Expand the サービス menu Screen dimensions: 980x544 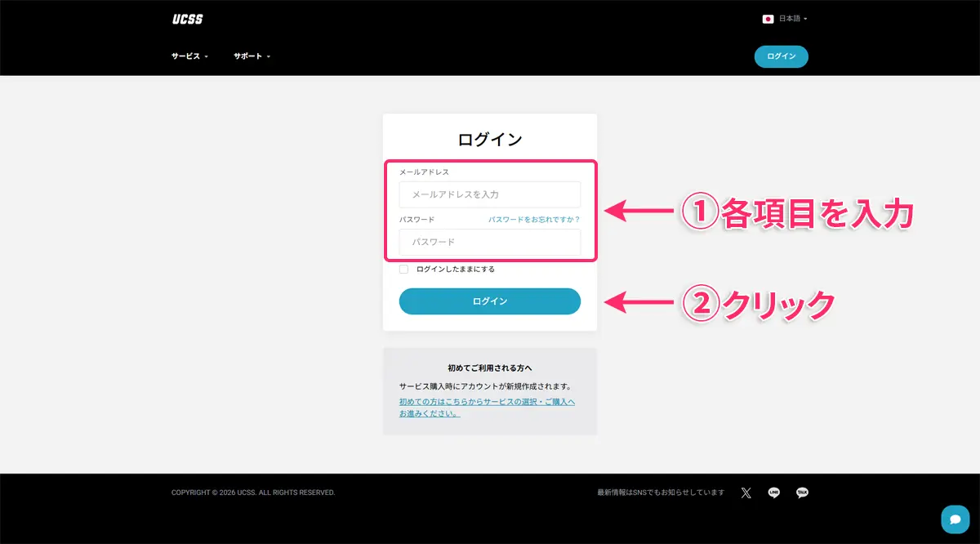tap(189, 56)
